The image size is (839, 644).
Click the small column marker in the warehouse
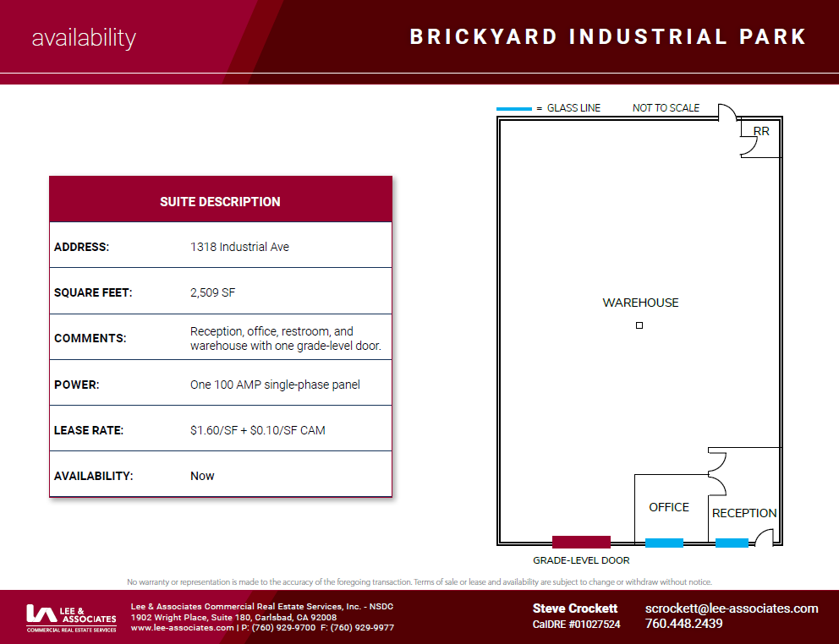(x=639, y=325)
